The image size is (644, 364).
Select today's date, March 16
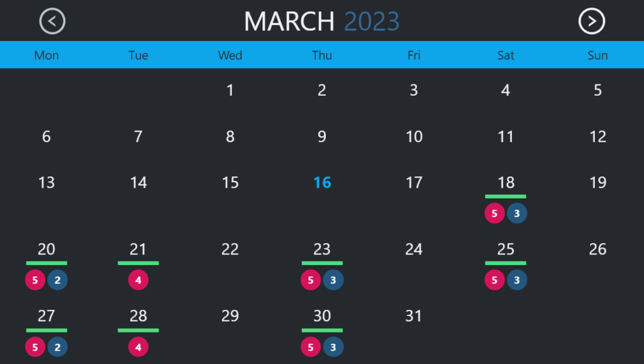(x=322, y=183)
